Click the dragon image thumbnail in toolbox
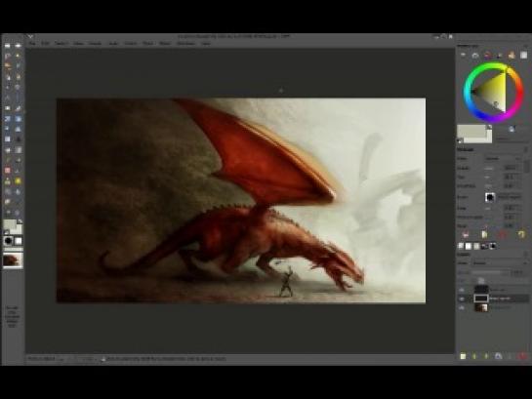This screenshot has width=532, height=399. tap(13, 260)
